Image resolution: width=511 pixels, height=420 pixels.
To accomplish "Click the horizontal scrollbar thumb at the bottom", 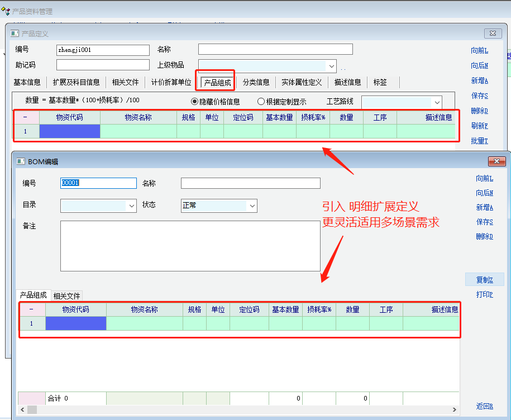I will coord(32,410).
